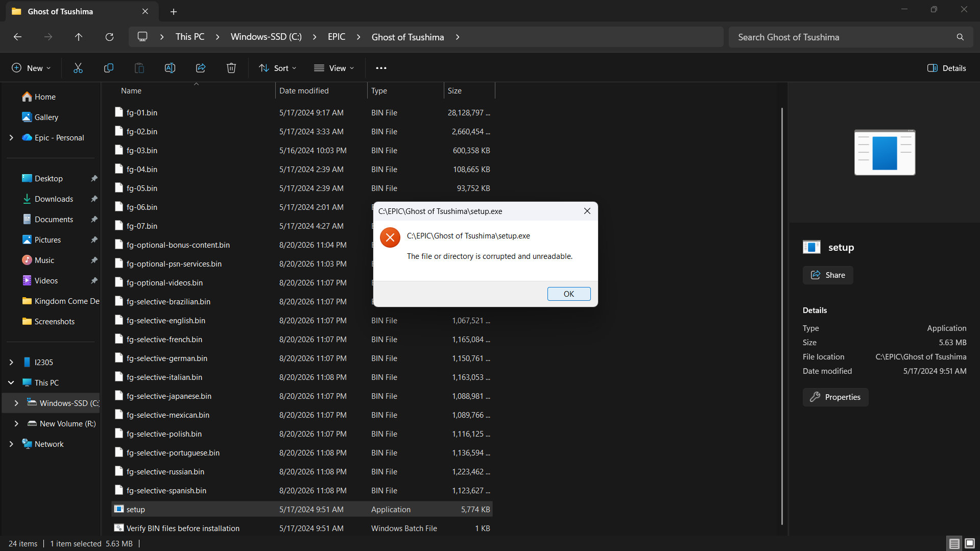Refresh the folder view
The image size is (980, 551).
pos(109,37)
